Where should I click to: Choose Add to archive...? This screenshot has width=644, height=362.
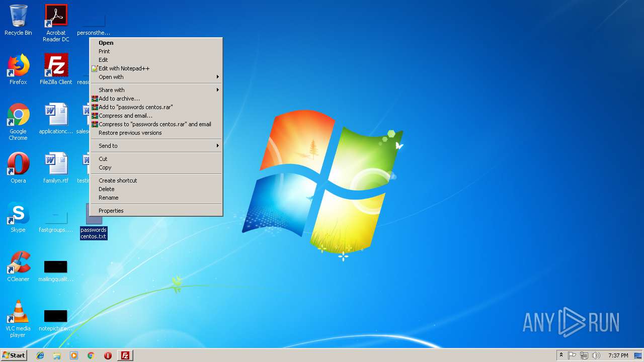[x=156, y=99]
